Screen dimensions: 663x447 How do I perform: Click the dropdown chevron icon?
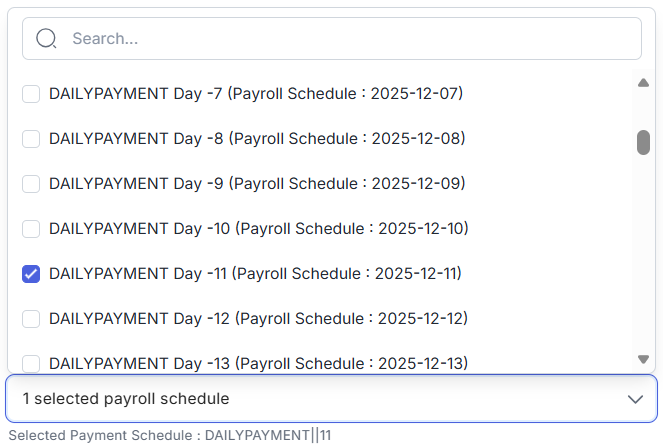click(635, 399)
